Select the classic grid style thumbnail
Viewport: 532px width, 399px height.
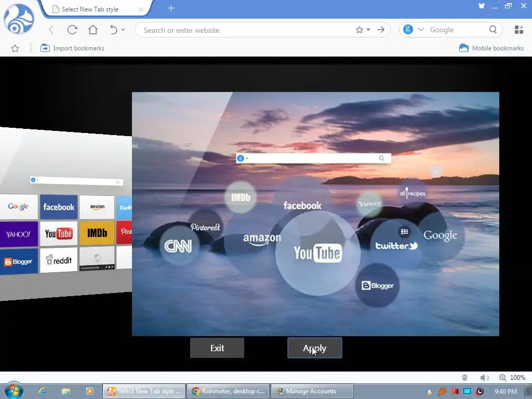[x=66, y=214]
